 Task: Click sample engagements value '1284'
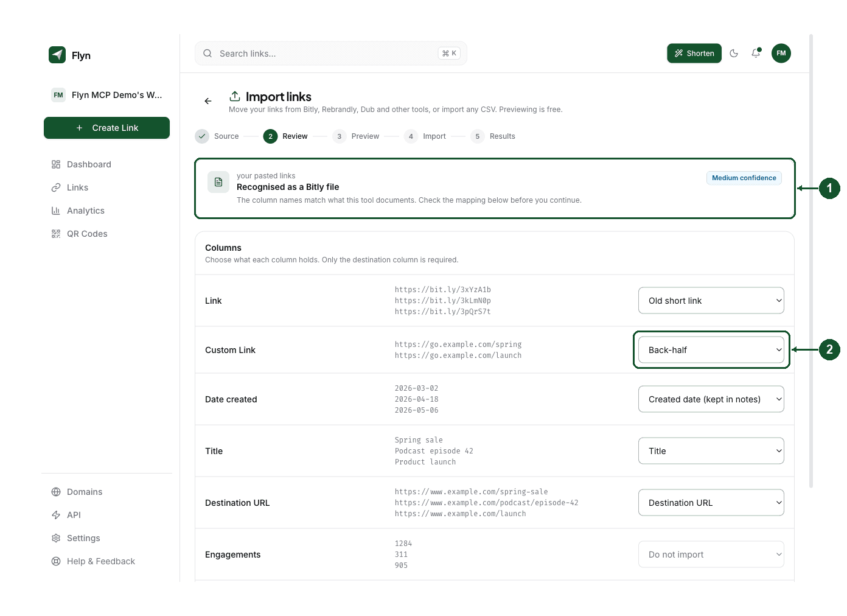click(x=403, y=544)
